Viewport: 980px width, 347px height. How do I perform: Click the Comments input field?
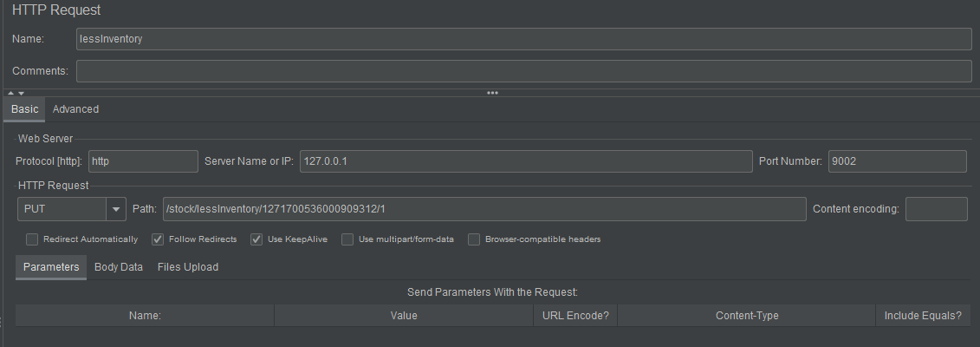tap(523, 71)
